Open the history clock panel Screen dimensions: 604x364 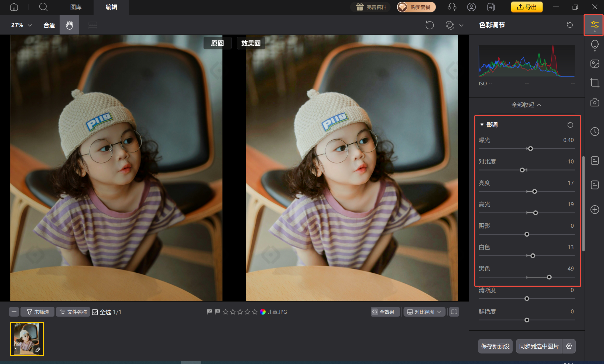[595, 131]
